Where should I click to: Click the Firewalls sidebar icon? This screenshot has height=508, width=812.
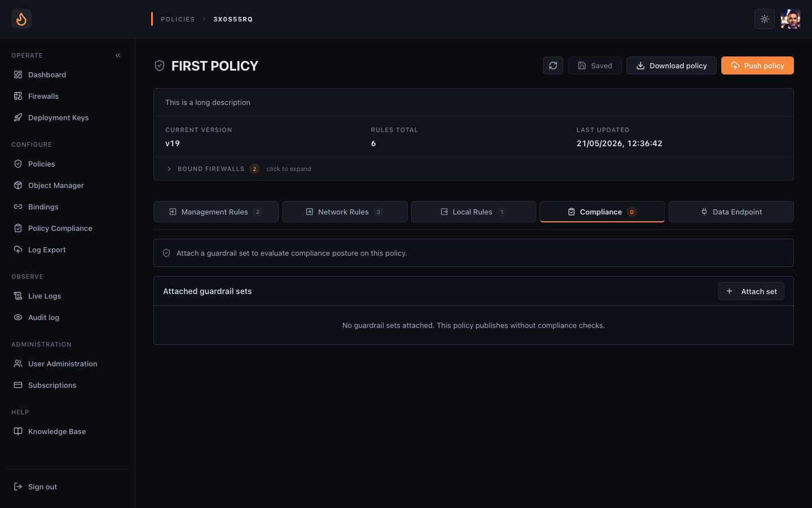18,96
